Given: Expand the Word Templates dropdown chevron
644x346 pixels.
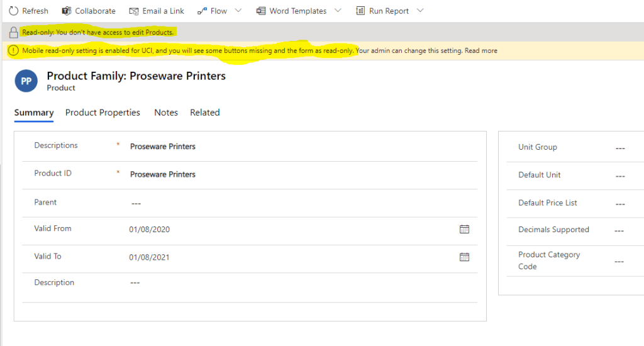Looking at the screenshot, I should [x=338, y=11].
